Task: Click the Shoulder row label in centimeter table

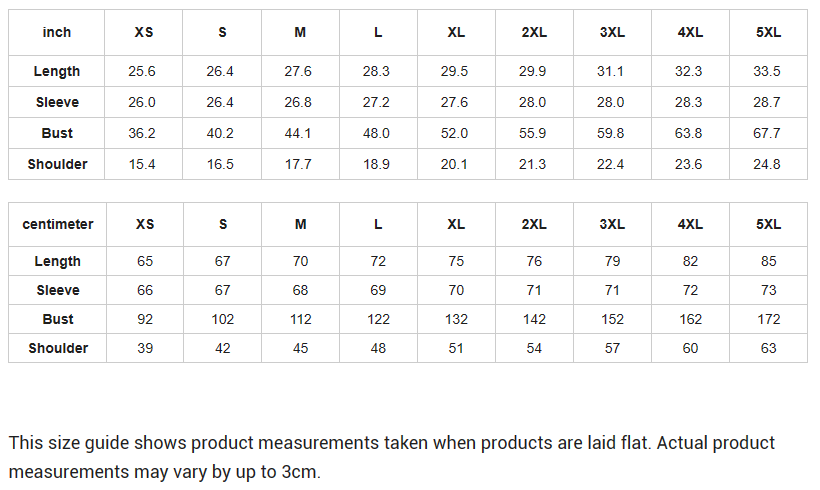Action: [57, 348]
